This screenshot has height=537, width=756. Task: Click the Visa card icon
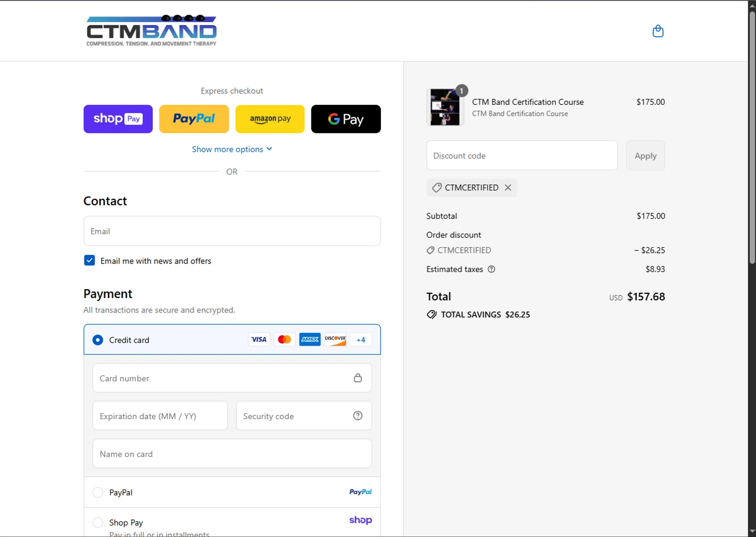click(259, 340)
